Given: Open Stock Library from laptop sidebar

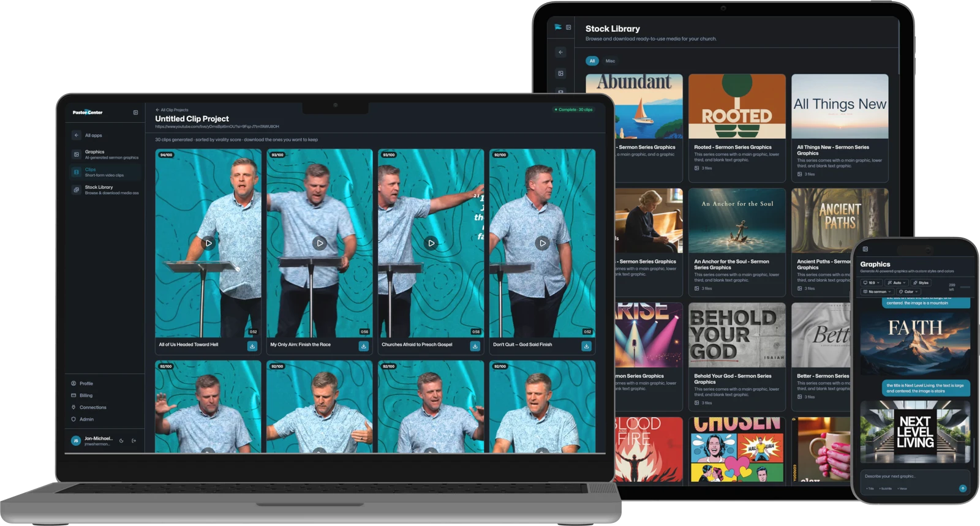Looking at the screenshot, I should pos(105,190).
